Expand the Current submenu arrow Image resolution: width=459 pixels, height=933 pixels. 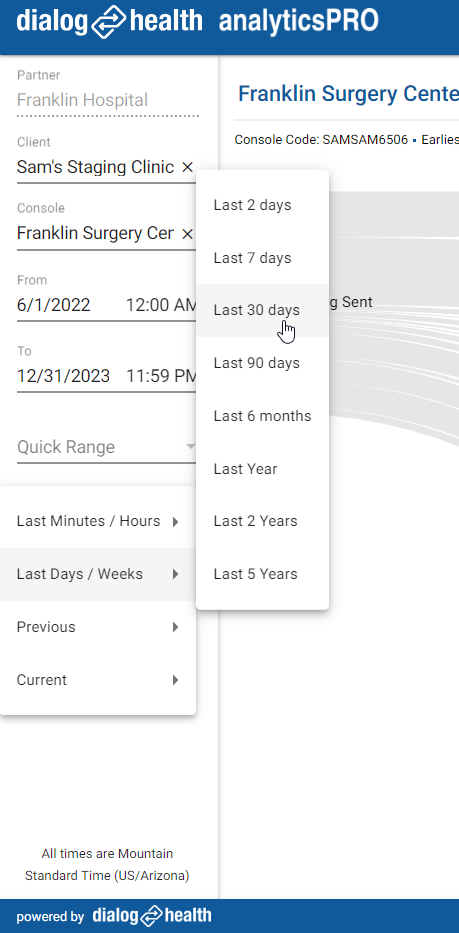point(175,680)
